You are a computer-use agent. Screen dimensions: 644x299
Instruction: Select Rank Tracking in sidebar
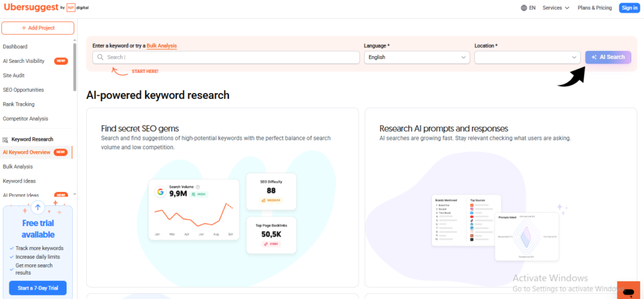[x=18, y=104]
